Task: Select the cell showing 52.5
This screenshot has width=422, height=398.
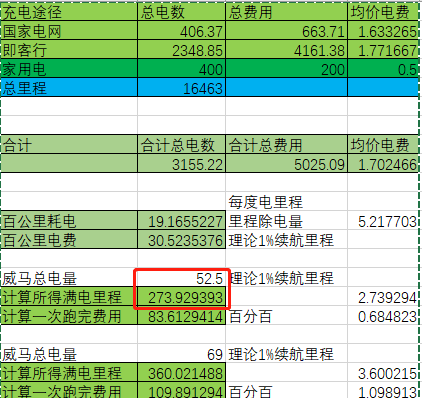Action: 181,278
